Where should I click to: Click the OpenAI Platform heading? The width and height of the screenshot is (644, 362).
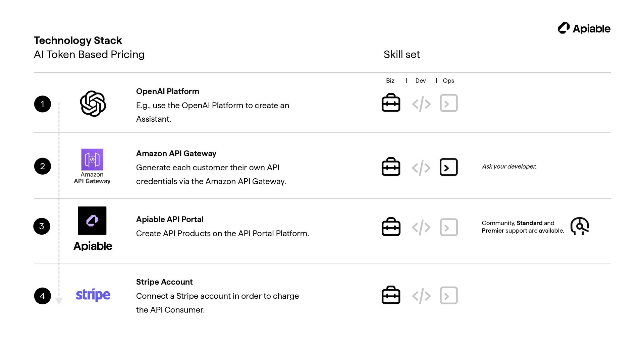click(167, 92)
